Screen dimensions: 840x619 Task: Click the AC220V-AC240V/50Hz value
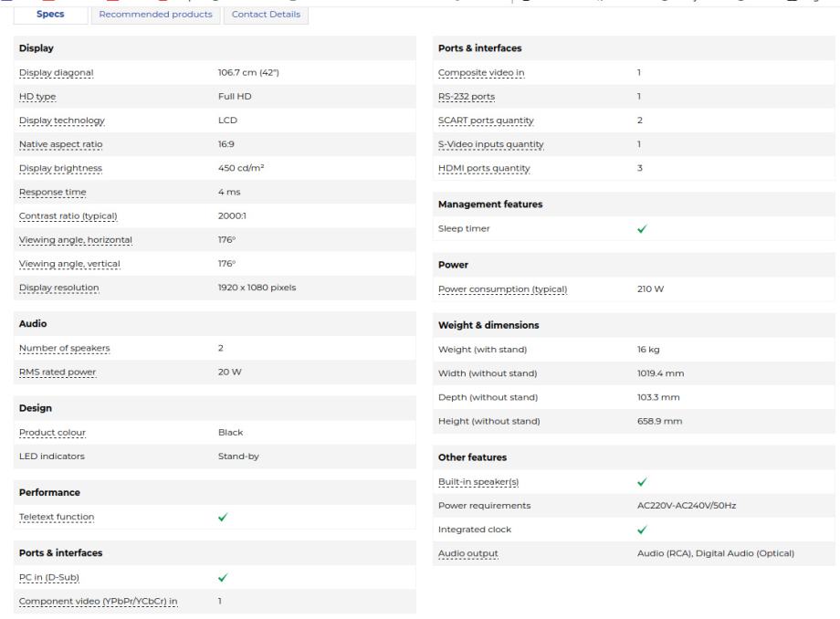coord(687,506)
